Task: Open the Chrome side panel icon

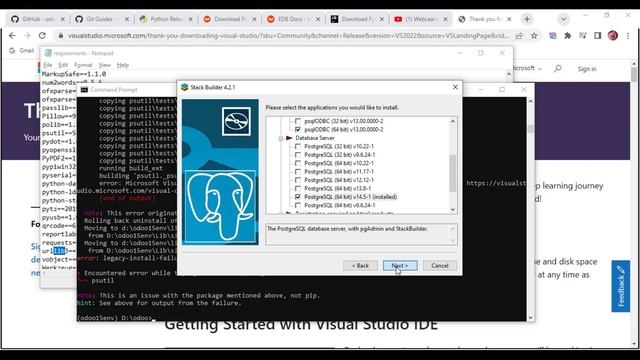Action: 598,36
